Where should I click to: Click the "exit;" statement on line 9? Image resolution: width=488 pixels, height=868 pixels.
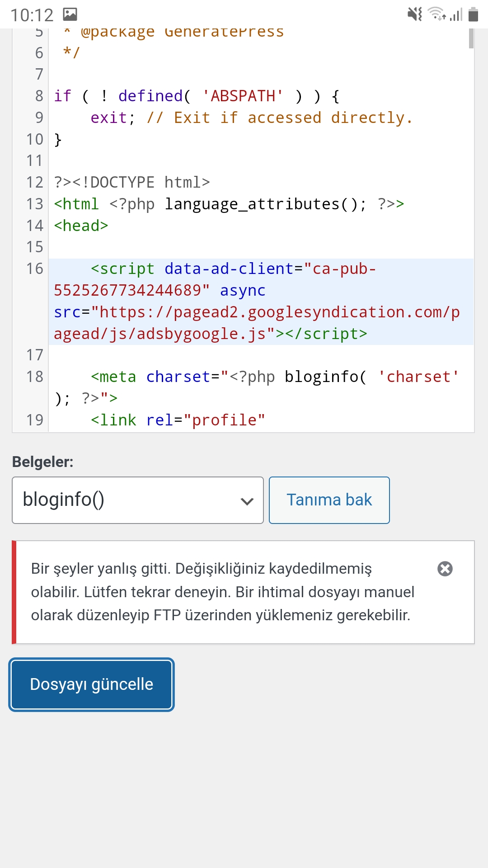point(113,118)
